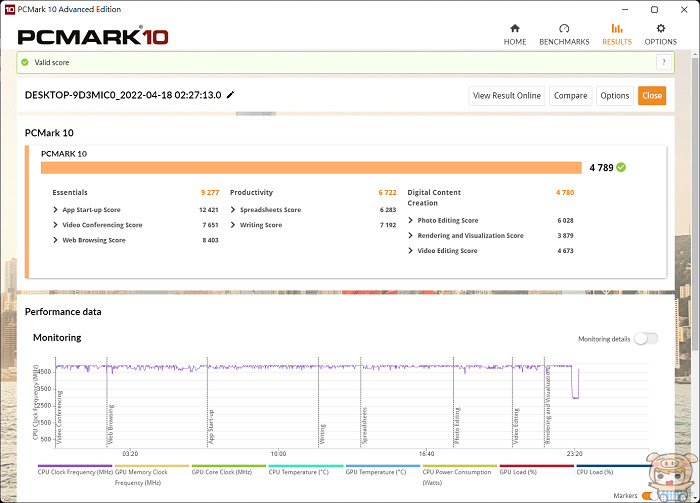Toggle the Markers switch
This screenshot has height=503, width=700.
pyautogui.click(x=649, y=495)
